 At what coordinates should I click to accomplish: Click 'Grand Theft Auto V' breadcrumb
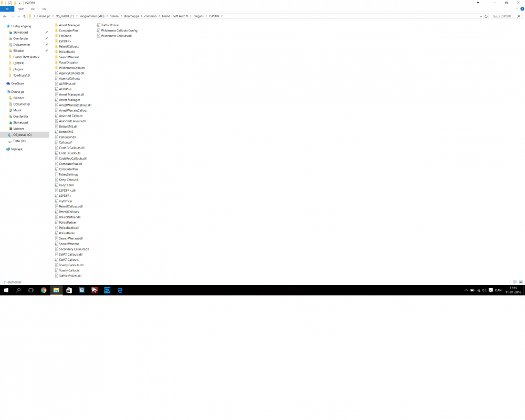point(175,16)
